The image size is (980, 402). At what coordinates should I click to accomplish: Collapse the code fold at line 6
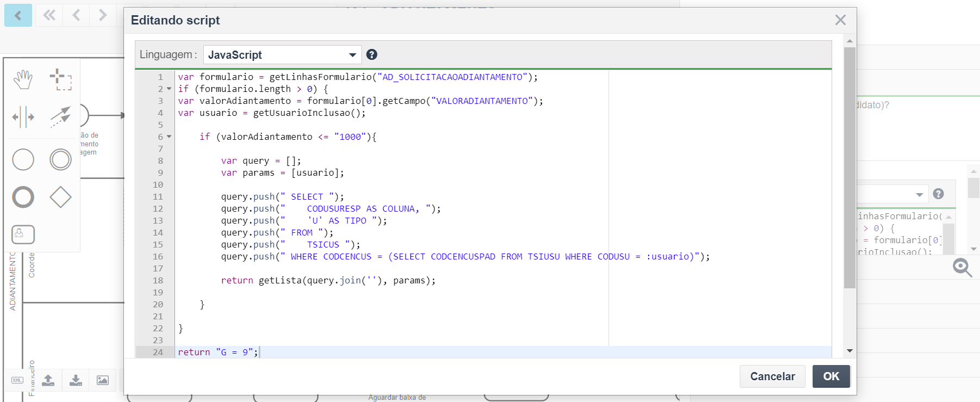point(169,137)
